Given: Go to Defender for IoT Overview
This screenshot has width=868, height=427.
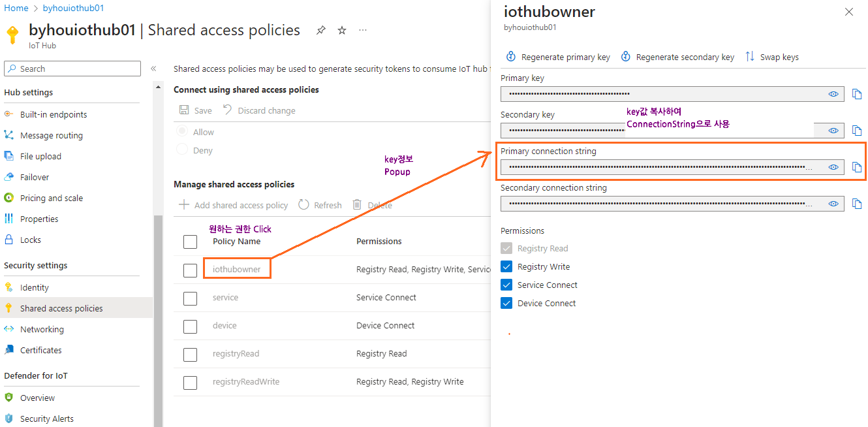Looking at the screenshot, I should (x=37, y=398).
